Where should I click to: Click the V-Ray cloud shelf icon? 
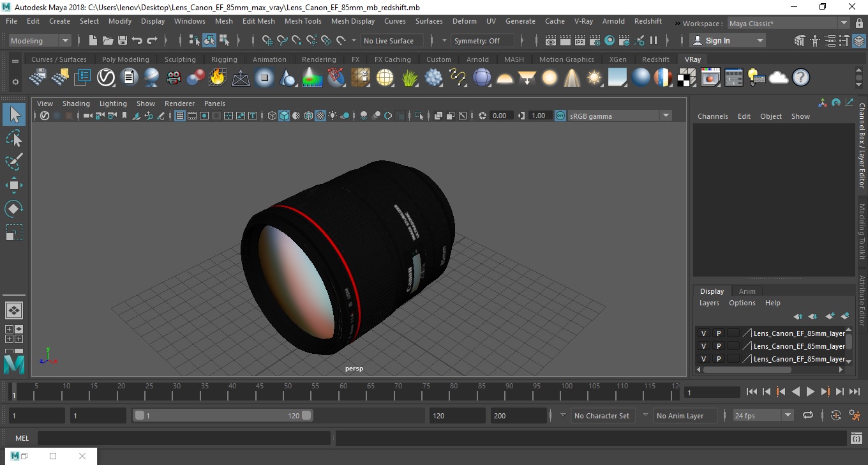[779, 78]
